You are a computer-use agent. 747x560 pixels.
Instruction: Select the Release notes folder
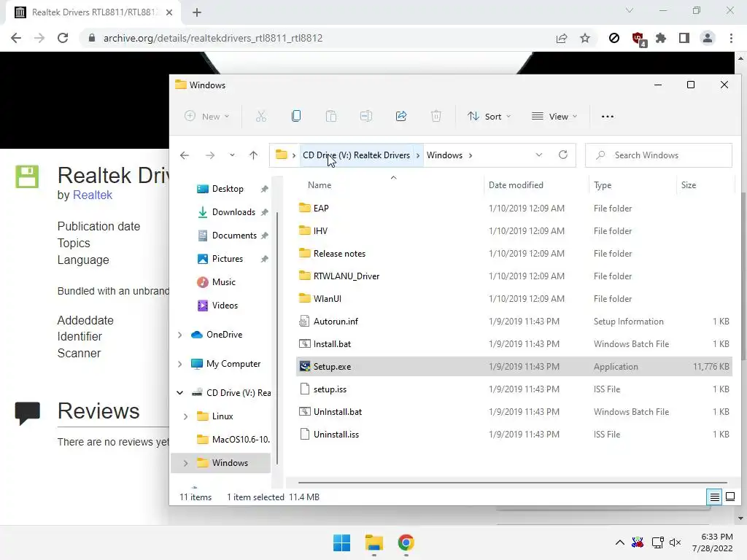pos(514,254)
